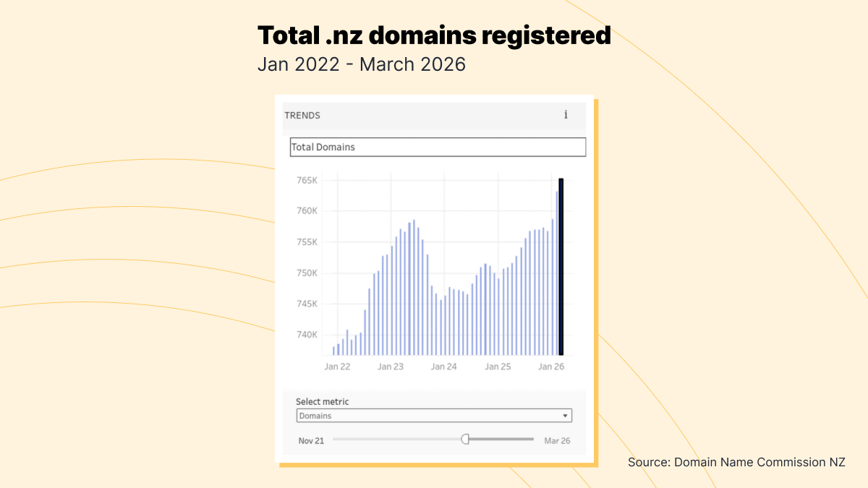
Task: Click the 740K y-axis label
Action: click(307, 335)
